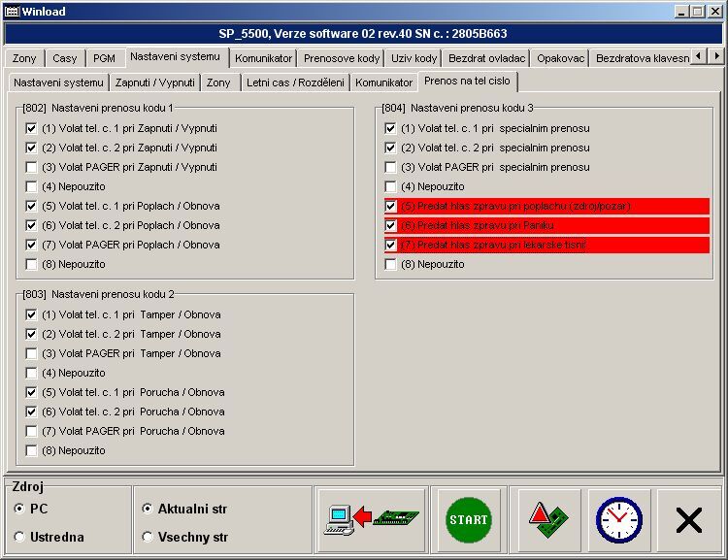This screenshot has width=728, height=560.
Task: Switch to the PGM tab
Action: pos(104,58)
